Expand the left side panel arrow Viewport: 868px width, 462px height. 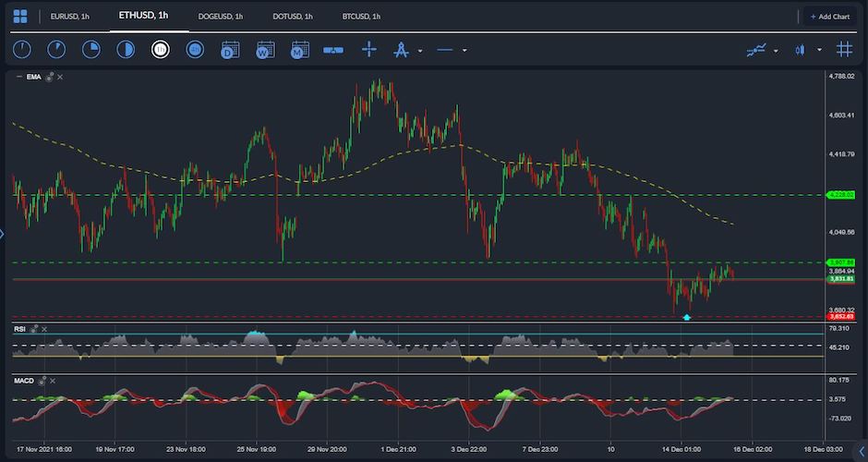pyautogui.click(x=2, y=234)
